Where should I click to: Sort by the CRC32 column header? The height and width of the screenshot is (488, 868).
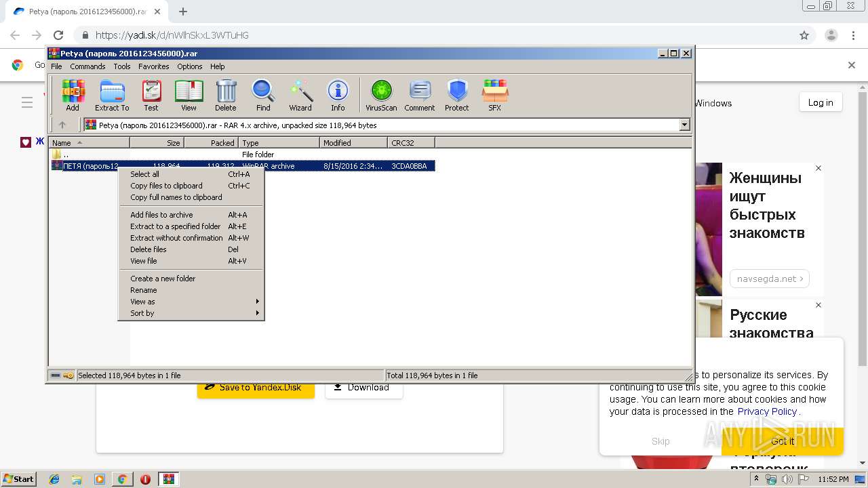click(411, 142)
